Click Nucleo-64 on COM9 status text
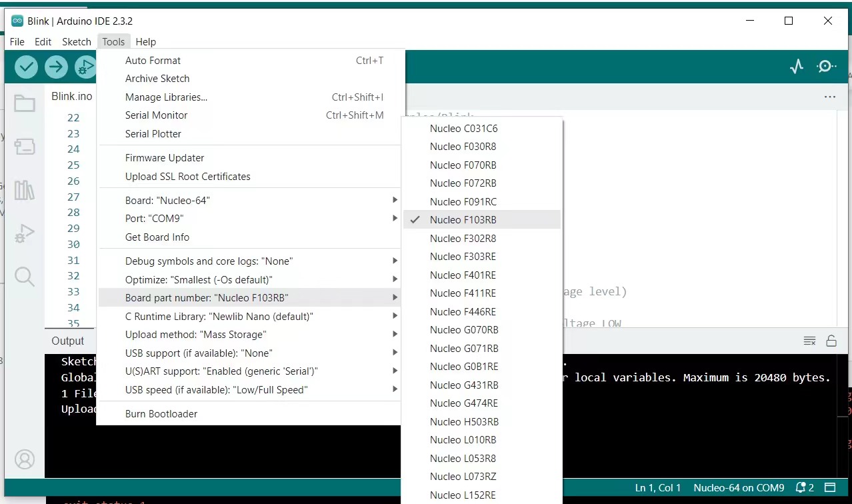852x504 pixels. [739, 488]
